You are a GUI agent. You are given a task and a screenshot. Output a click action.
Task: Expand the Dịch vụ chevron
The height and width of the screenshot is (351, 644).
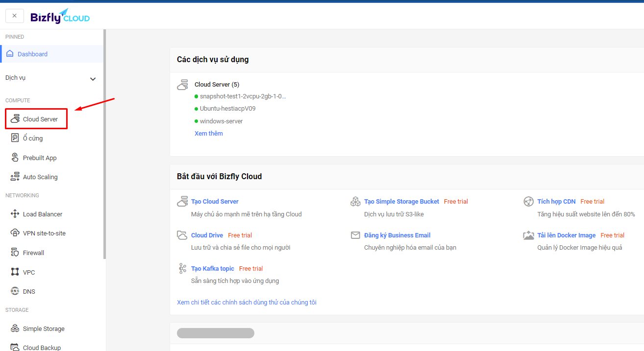93,79
